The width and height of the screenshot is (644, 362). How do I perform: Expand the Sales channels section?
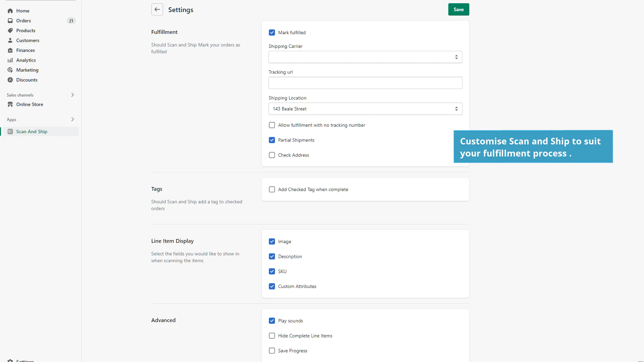coord(72,95)
